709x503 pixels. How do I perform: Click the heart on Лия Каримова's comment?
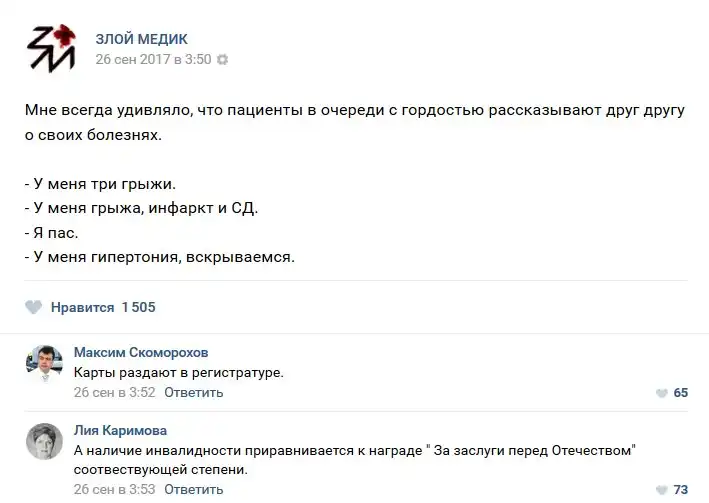point(661,490)
